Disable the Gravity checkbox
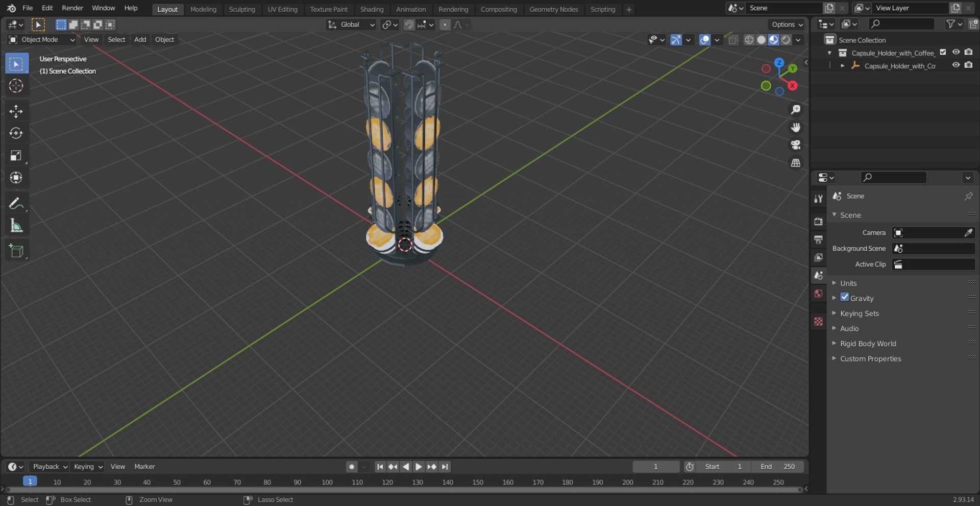980x506 pixels. coord(845,297)
